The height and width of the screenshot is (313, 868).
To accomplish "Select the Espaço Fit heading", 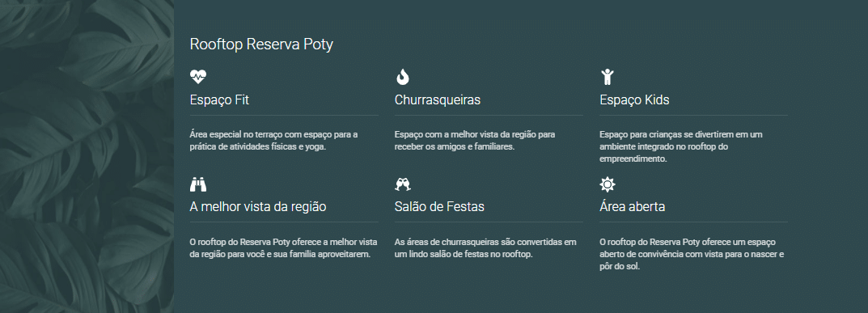I will (x=219, y=100).
